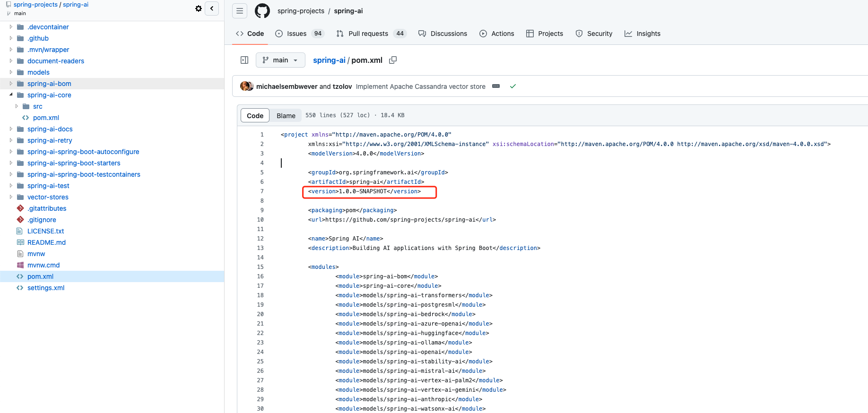The height and width of the screenshot is (413, 868).
Task: Switch to the Blame view
Action: [286, 115]
